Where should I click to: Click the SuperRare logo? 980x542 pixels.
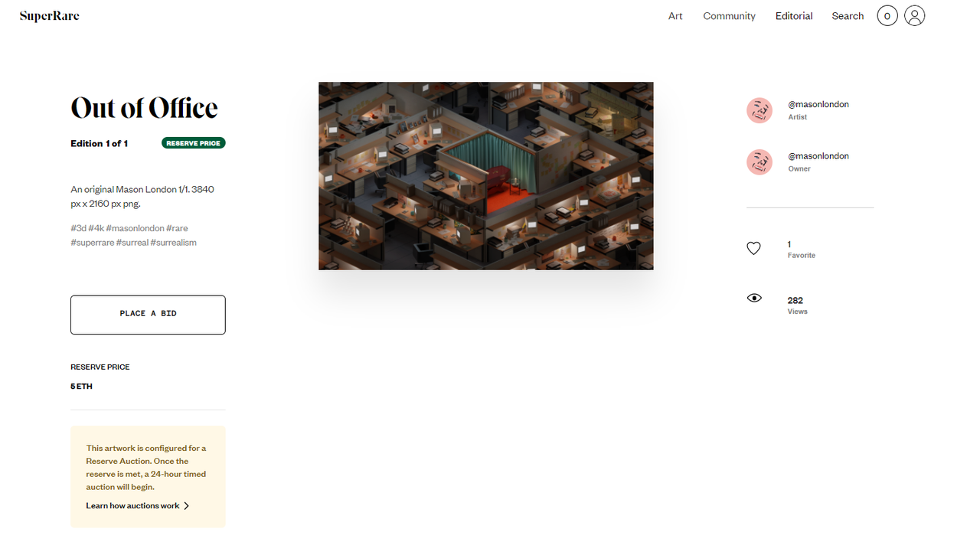pos(49,16)
